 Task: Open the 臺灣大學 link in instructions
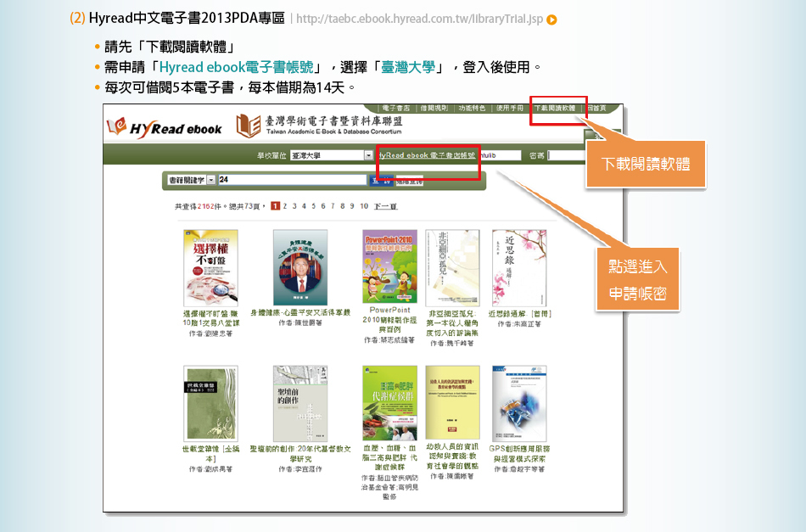408,67
